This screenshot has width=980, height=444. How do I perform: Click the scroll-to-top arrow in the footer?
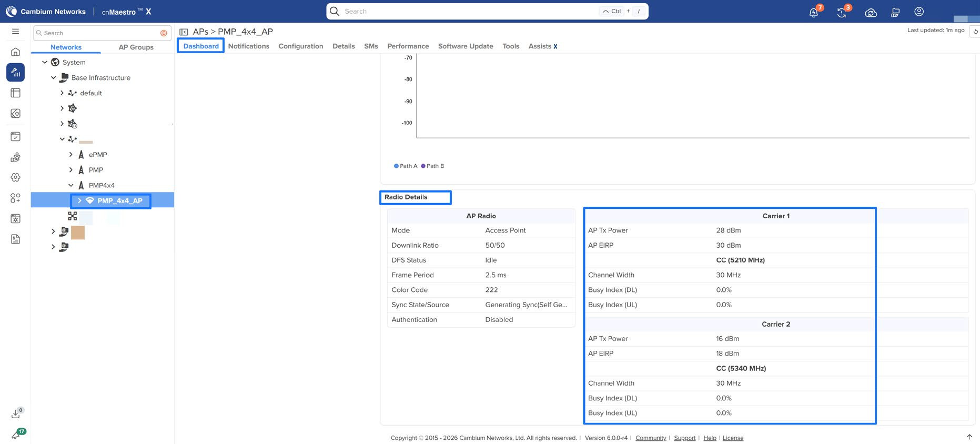tap(969, 437)
